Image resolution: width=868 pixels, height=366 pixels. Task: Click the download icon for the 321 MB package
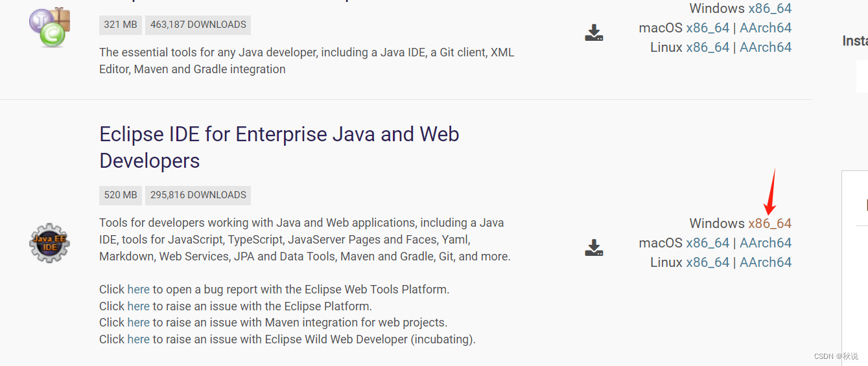594,32
